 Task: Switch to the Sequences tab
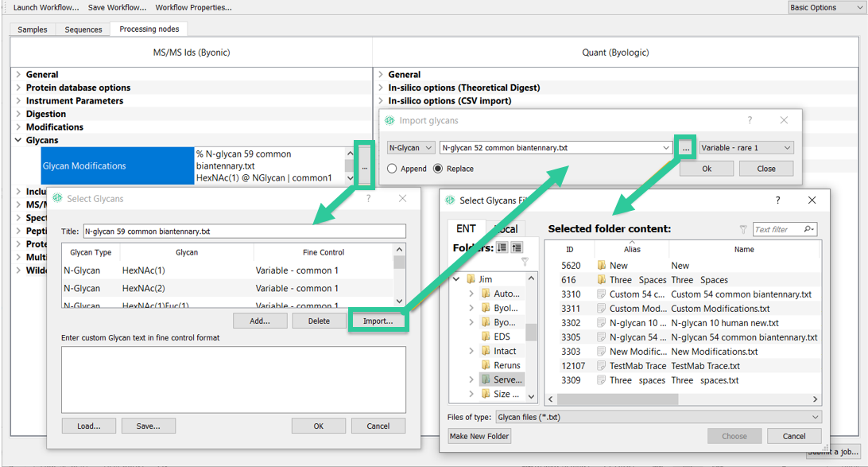coord(83,29)
